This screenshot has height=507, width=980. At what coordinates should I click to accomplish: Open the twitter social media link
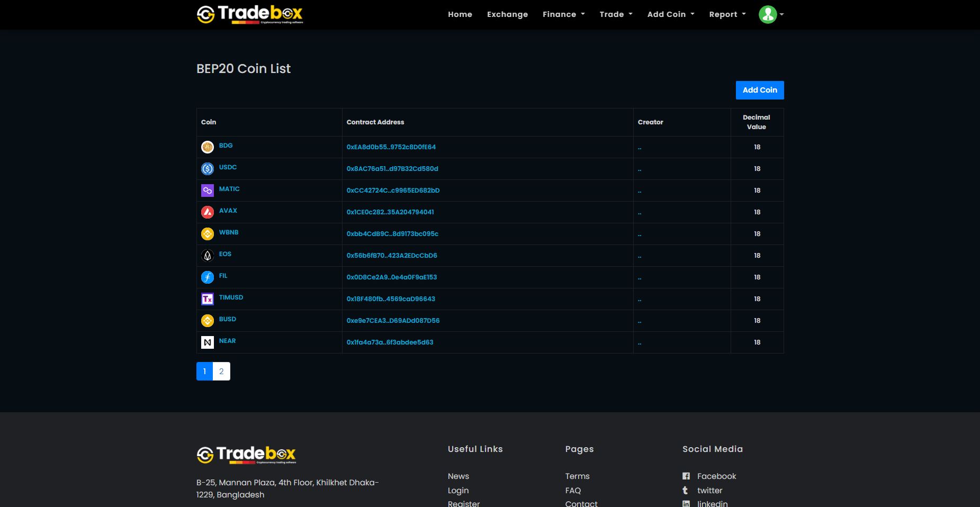coord(709,491)
